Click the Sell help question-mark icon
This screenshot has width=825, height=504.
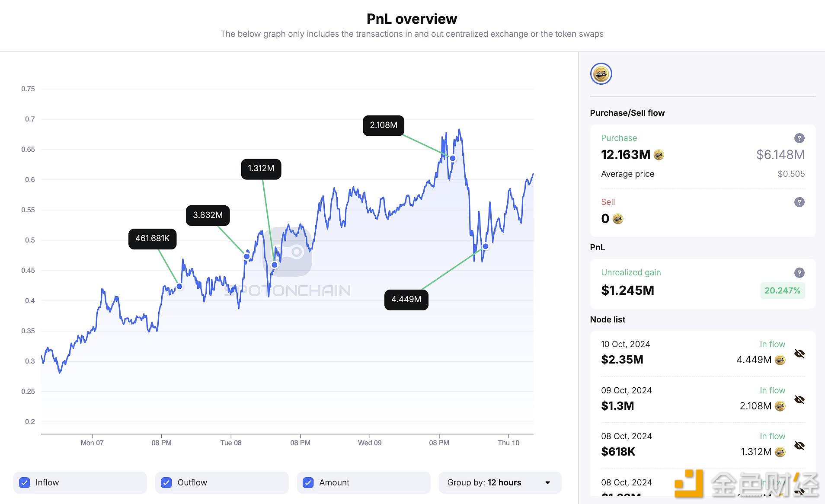pos(799,202)
